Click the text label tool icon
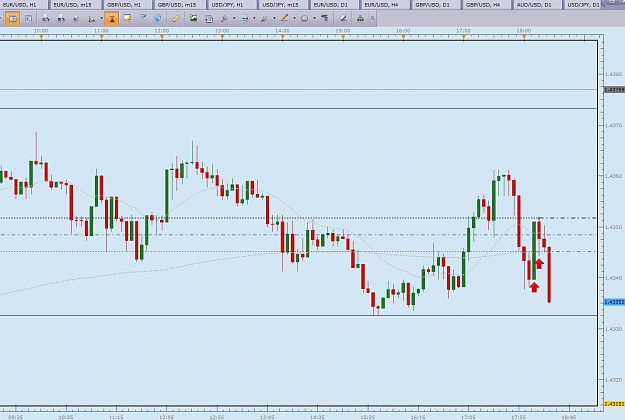Image resolution: width=625 pixels, height=420 pixels. [325, 18]
